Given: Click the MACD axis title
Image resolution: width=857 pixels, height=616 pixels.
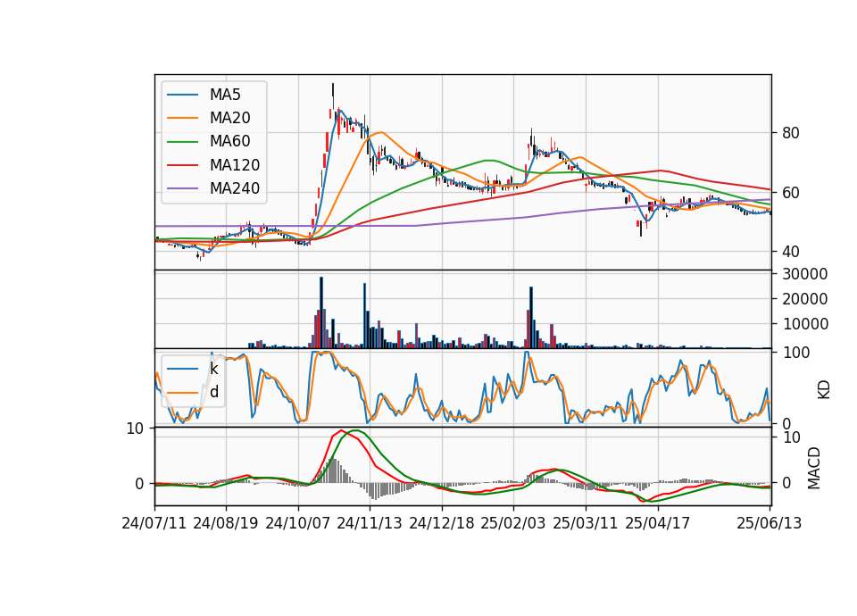Looking at the screenshot, I should (x=814, y=468).
